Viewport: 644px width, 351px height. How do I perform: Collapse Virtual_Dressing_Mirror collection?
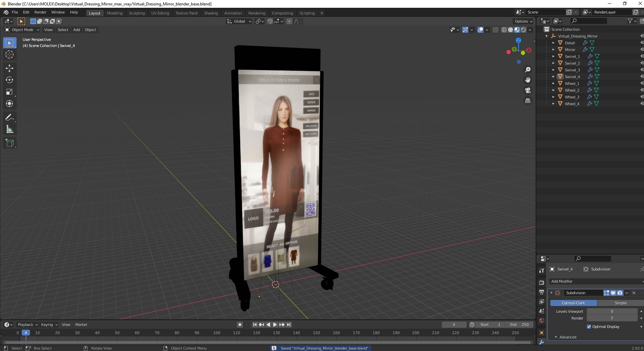(546, 36)
